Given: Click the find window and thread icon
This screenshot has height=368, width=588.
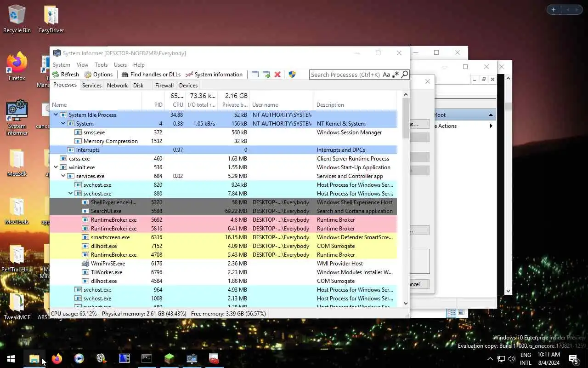Looking at the screenshot, I should 266,75.
